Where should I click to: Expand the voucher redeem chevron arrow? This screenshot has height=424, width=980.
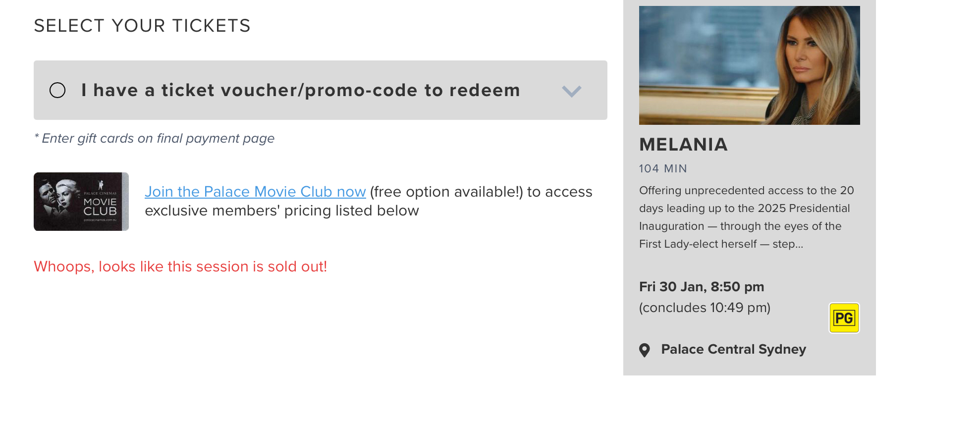pos(571,91)
